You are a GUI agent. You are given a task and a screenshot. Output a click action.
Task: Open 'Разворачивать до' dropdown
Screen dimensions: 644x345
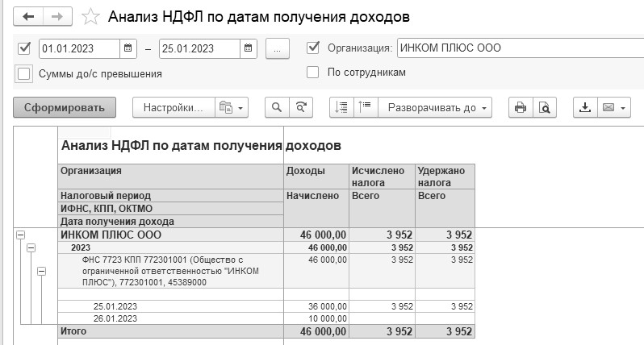(x=435, y=108)
